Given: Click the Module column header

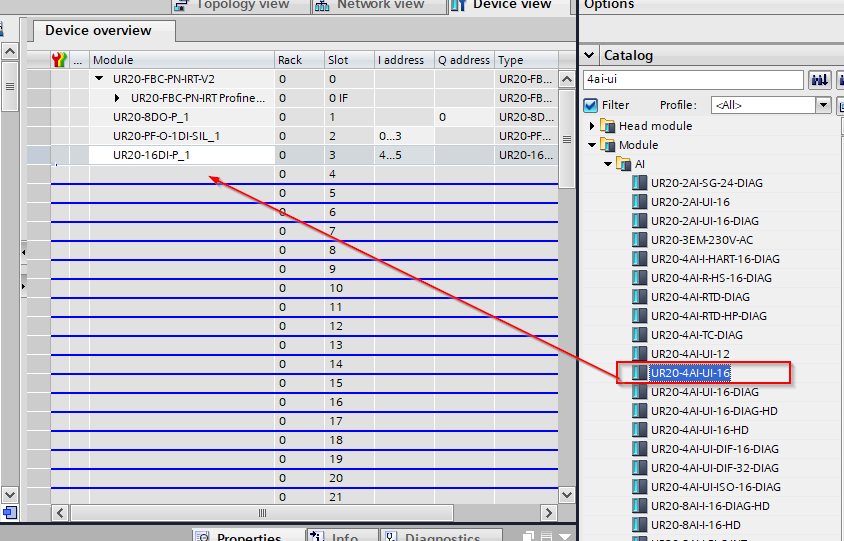Looking at the screenshot, I should [x=182, y=60].
